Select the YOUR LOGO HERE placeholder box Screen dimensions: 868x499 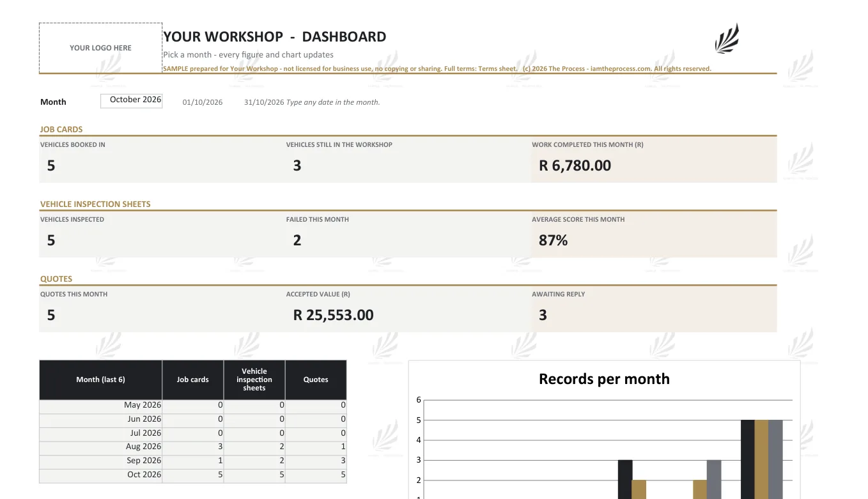100,48
